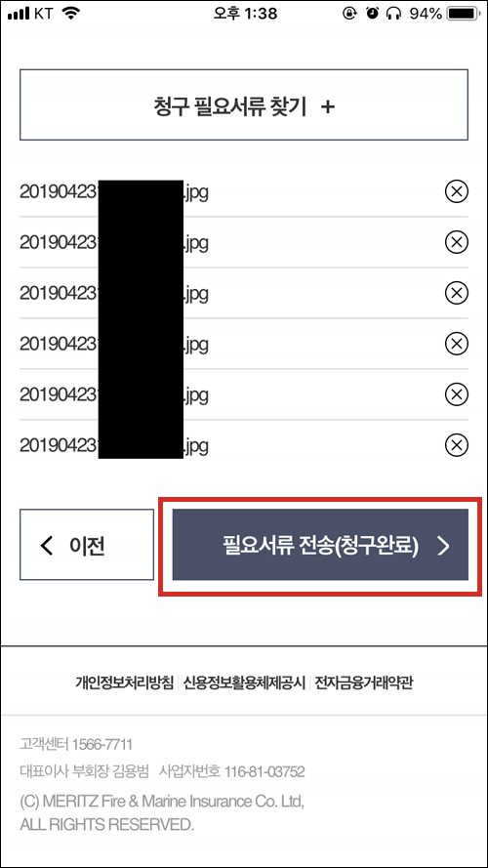Tap the 청구 필요서류 찾기 + button
The width and height of the screenshot is (488, 868).
[244, 105]
